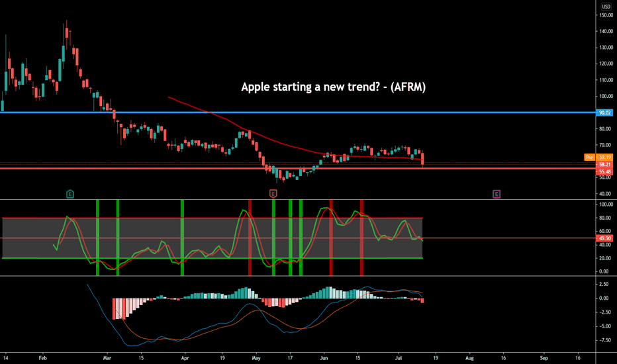Click the 'Sep' date axis label
Viewport: 617px width, 364px height.
click(544, 358)
